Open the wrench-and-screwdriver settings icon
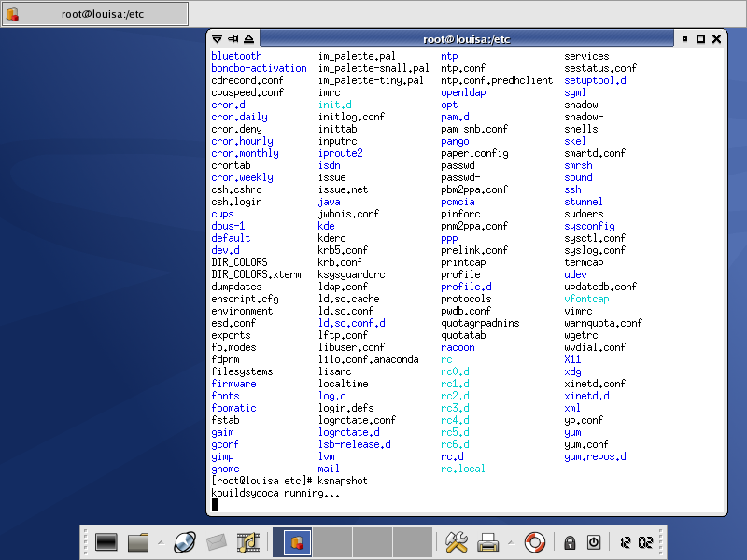Image resolution: width=747 pixels, height=560 pixels. pos(456,541)
